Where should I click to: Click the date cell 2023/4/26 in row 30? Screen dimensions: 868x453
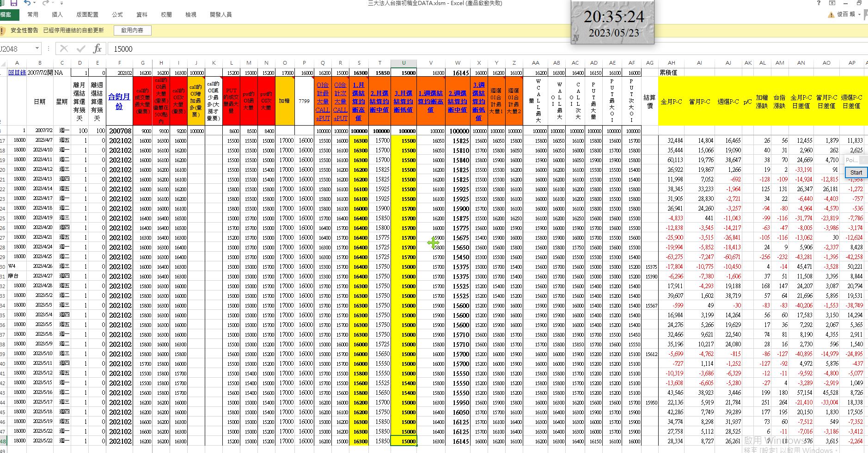pos(40,266)
